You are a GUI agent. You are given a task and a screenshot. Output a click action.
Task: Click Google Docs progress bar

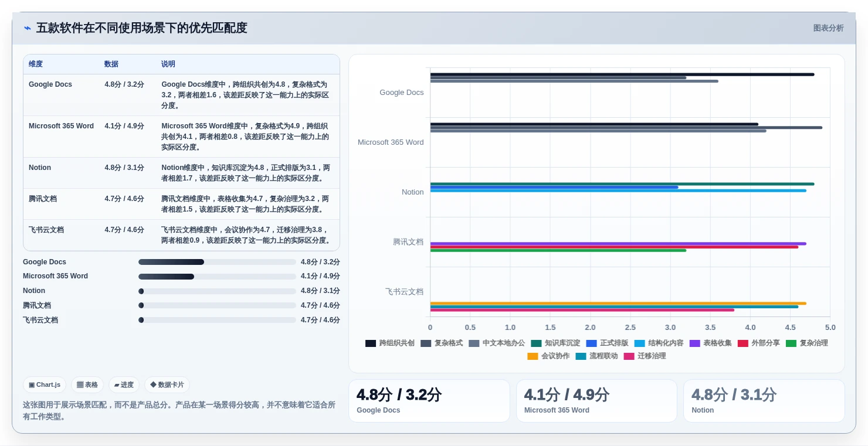click(x=217, y=262)
